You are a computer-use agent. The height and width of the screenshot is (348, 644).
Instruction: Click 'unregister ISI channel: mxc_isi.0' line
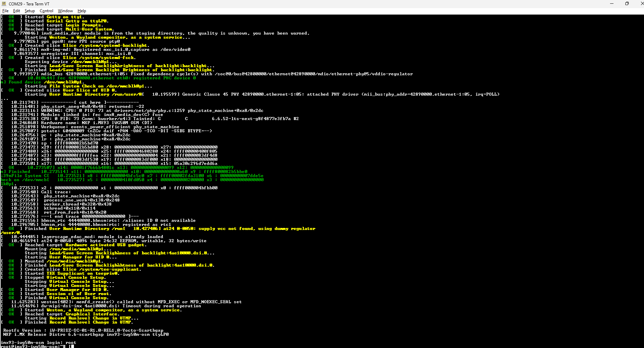point(65,54)
